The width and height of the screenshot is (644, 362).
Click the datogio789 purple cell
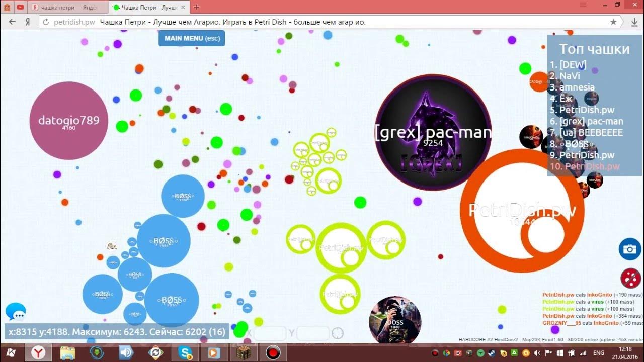[x=69, y=121]
